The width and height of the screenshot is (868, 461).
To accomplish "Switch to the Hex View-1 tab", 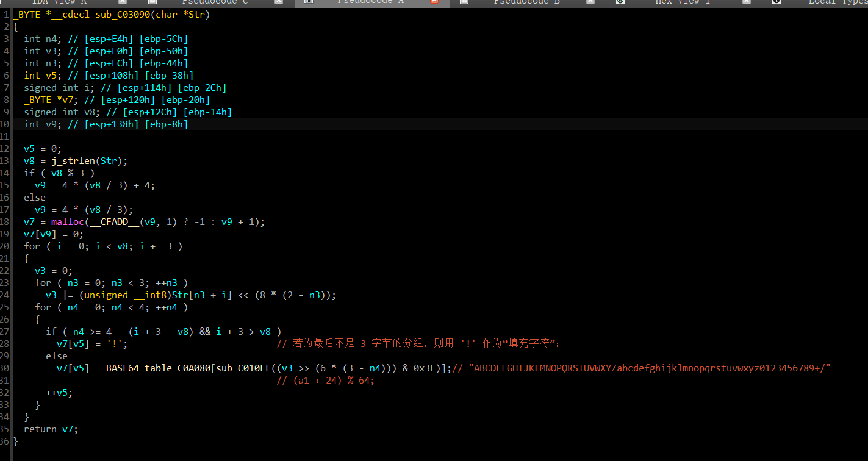I will [x=683, y=2].
